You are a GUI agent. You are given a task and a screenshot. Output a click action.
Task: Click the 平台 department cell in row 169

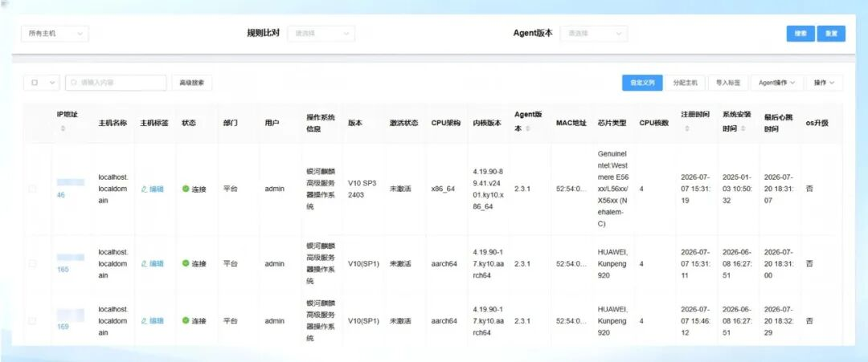coord(231,321)
